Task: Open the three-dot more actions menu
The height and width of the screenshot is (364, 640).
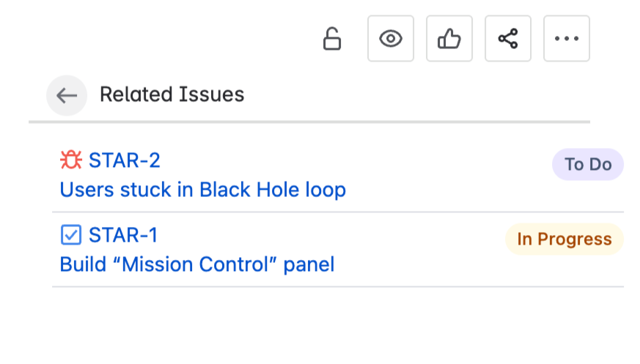Action: (567, 39)
